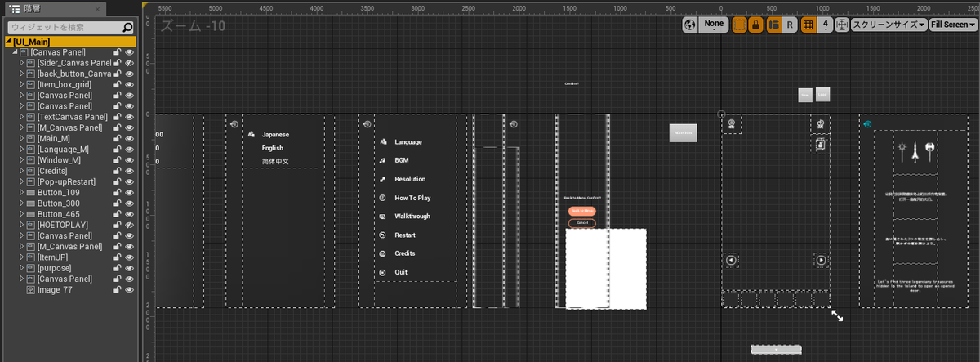
Task: Expand the Pop-upRestart node
Action: tap(22, 181)
